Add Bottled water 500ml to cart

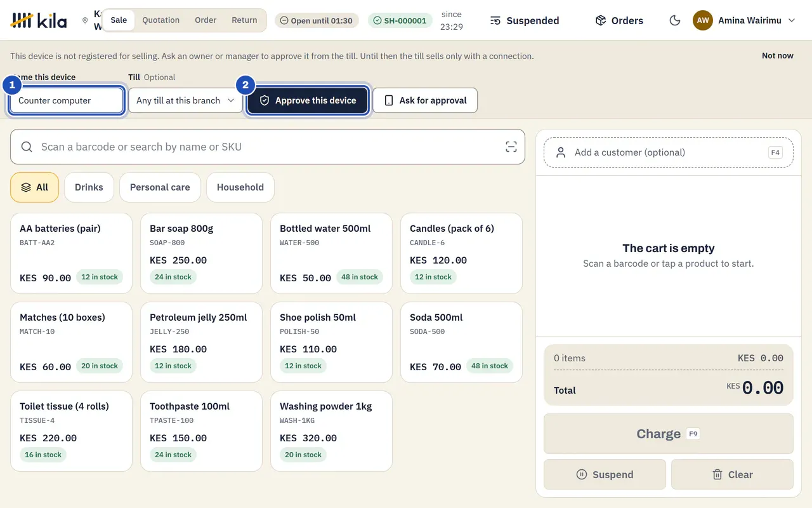332,253
